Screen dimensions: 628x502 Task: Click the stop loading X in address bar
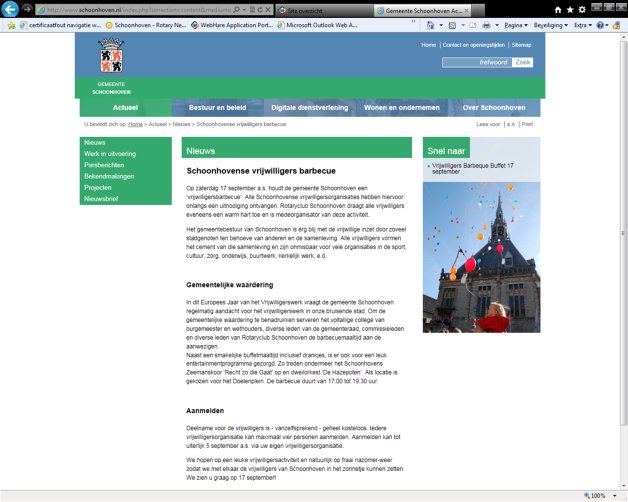pyautogui.click(x=268, y=10)
